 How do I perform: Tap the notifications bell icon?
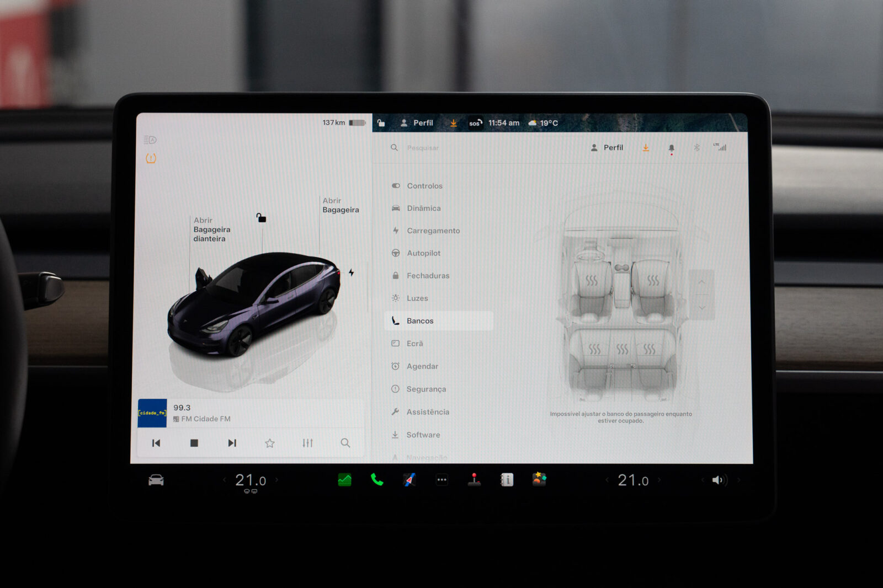(x=671, y=148)
